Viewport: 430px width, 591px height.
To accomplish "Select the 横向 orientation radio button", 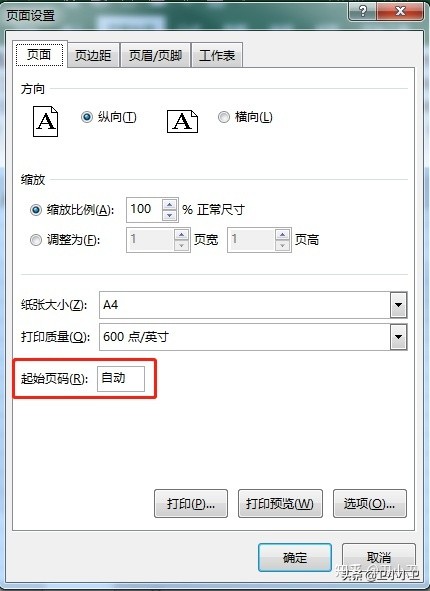I will pyautogui.click(x=224, y=117).
